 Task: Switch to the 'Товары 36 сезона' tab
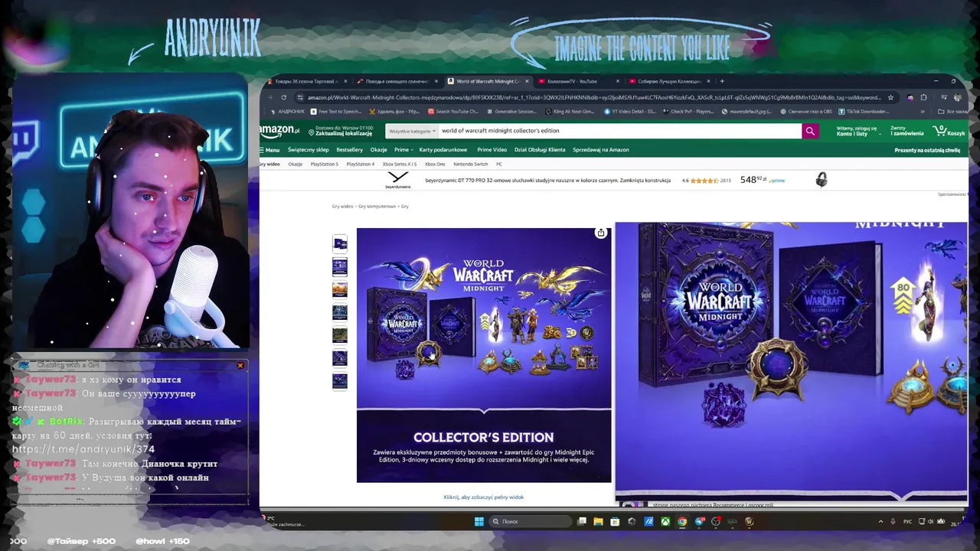coord(306,81)
